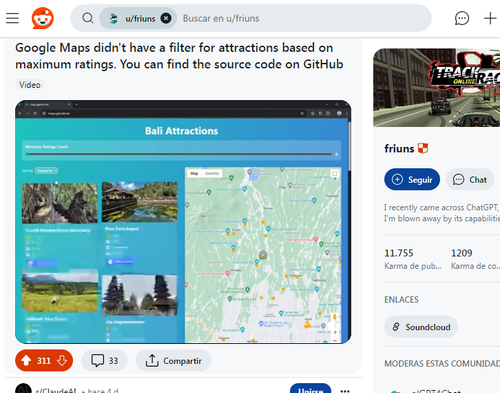Join r/ClaudeAI with Unirse button
Viewport: 500px width, 393px height.
310,389
